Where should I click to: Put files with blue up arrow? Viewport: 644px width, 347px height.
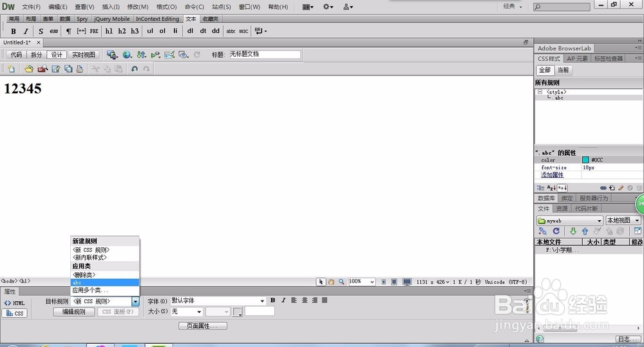coord(585,231)
